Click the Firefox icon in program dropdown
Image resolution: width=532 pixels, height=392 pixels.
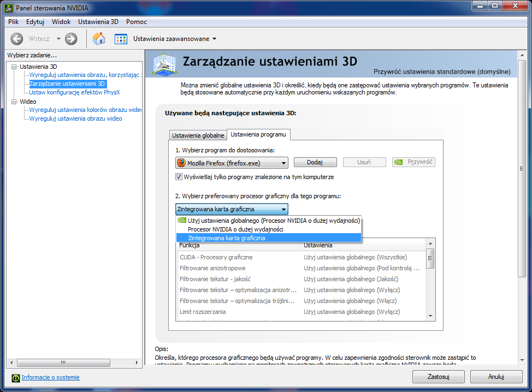181,163
